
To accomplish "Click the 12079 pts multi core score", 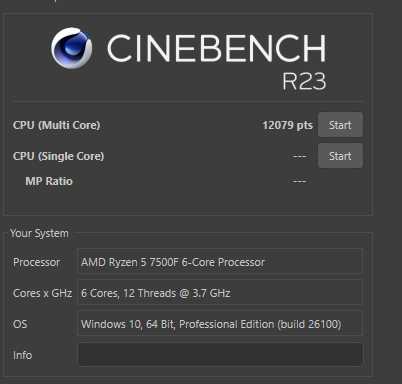I will point(288,125).
